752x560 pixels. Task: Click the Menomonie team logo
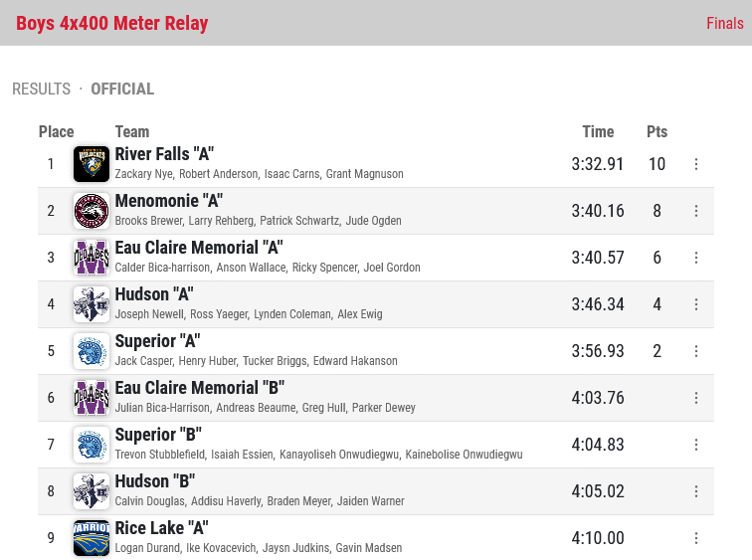pyautogui.click(x=92, y=211)
